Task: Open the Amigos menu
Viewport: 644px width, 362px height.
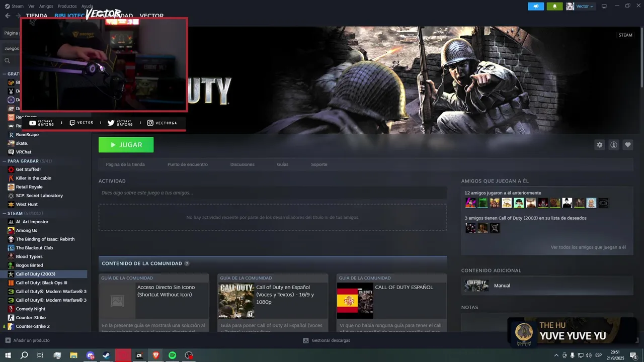Action: click(x=46, y=6)
